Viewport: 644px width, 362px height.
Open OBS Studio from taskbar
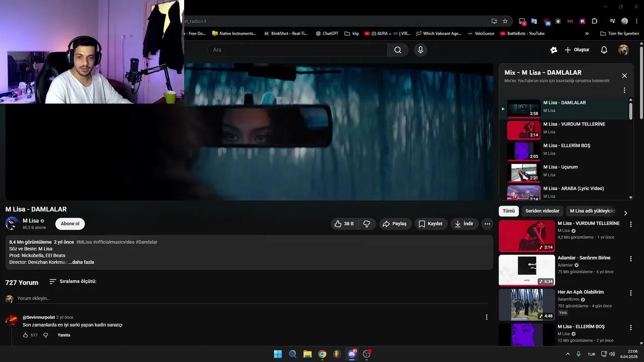pyautogui.click(x=367, y=354)
